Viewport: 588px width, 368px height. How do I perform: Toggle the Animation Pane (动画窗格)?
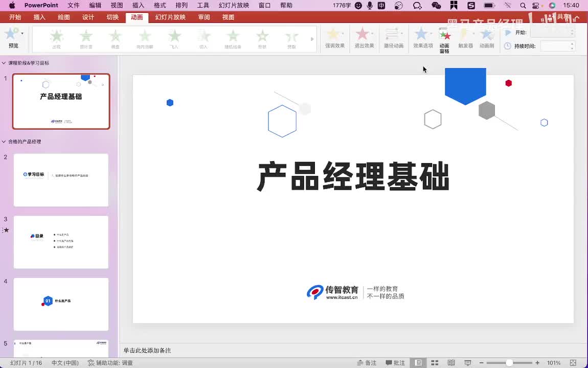point(444,40)
